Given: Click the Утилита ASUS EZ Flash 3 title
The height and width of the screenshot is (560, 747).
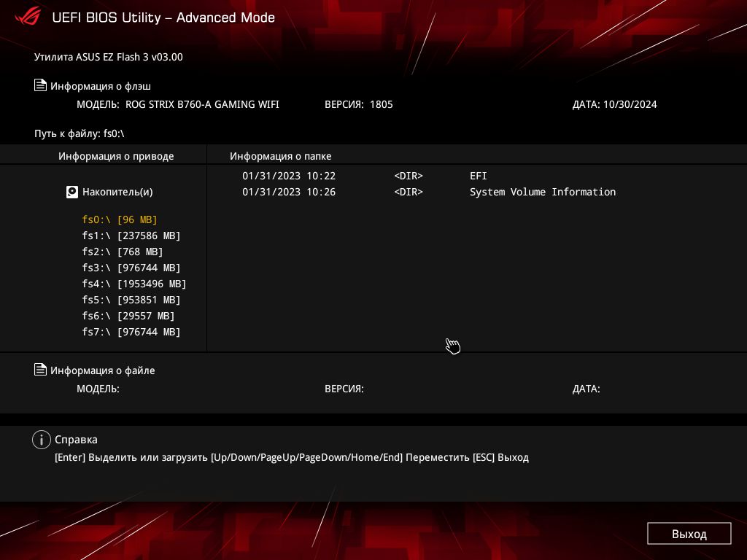Looking at the screenshot, I should (109, 57).
